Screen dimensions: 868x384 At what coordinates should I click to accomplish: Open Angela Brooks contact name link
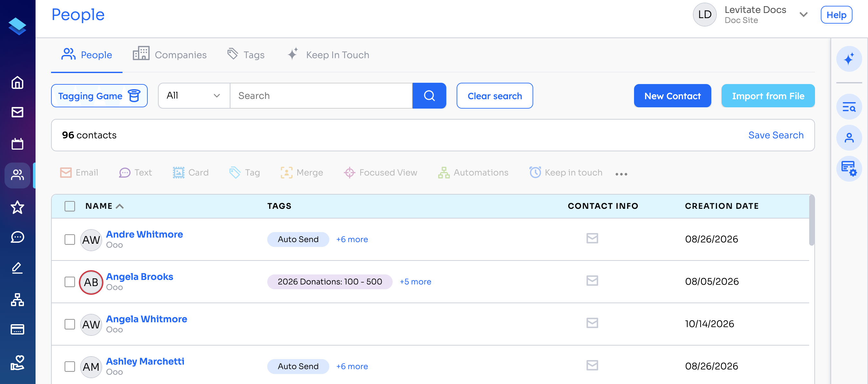click(x=140, y=276)
